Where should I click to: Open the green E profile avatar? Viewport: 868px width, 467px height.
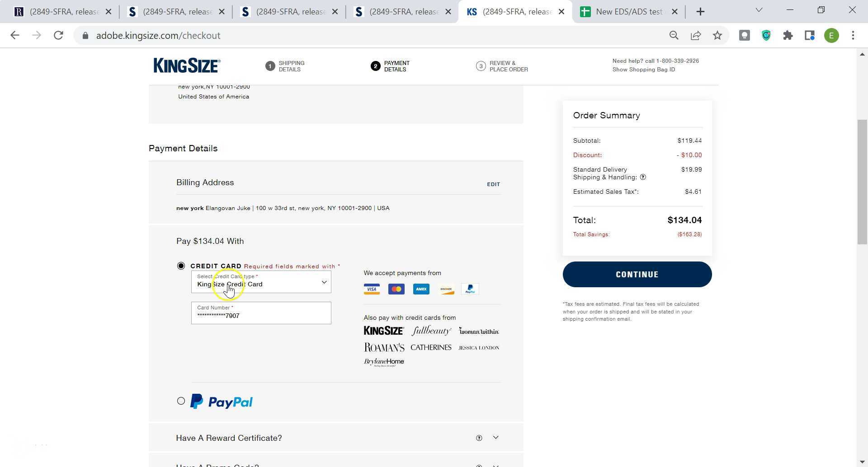tap(831, 35)
